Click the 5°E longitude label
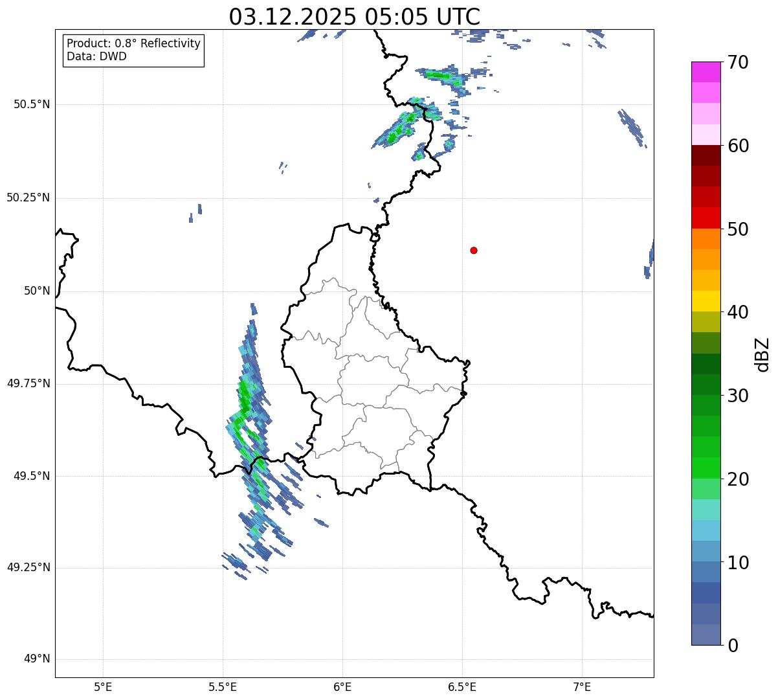This screenshot has height=700, width=778. pos(103,686)
